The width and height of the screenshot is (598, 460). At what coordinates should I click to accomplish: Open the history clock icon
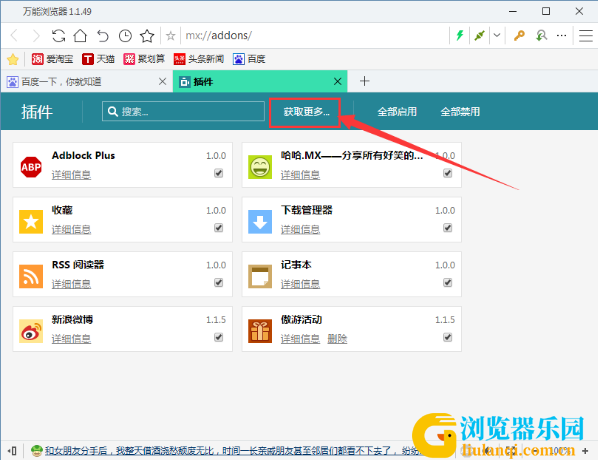(125, 36)
